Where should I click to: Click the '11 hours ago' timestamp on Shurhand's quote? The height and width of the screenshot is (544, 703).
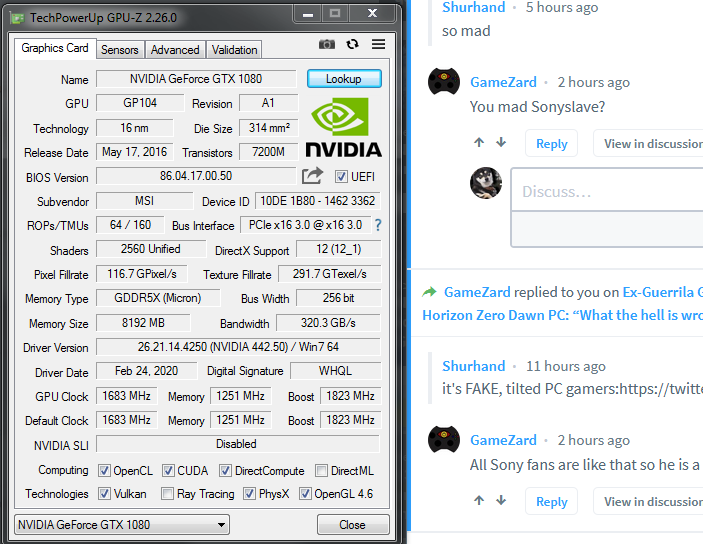tap(566, 366)
